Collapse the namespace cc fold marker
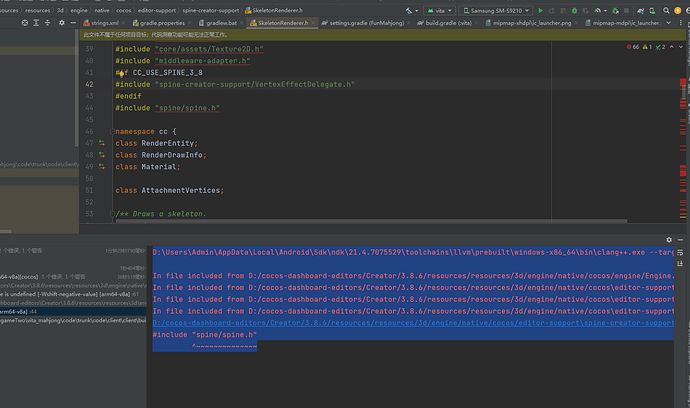 click(x=112, y=132)
